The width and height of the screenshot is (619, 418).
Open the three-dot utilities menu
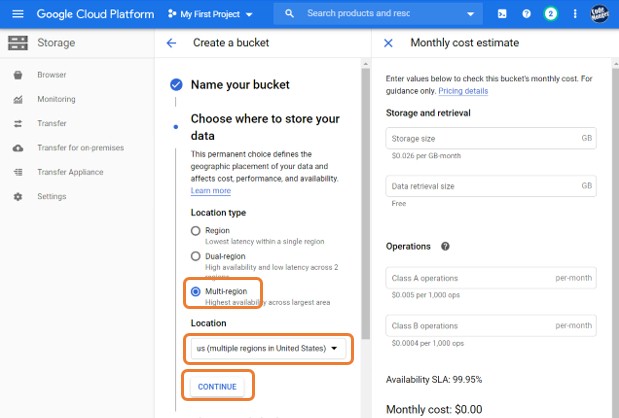click(575, 14)
